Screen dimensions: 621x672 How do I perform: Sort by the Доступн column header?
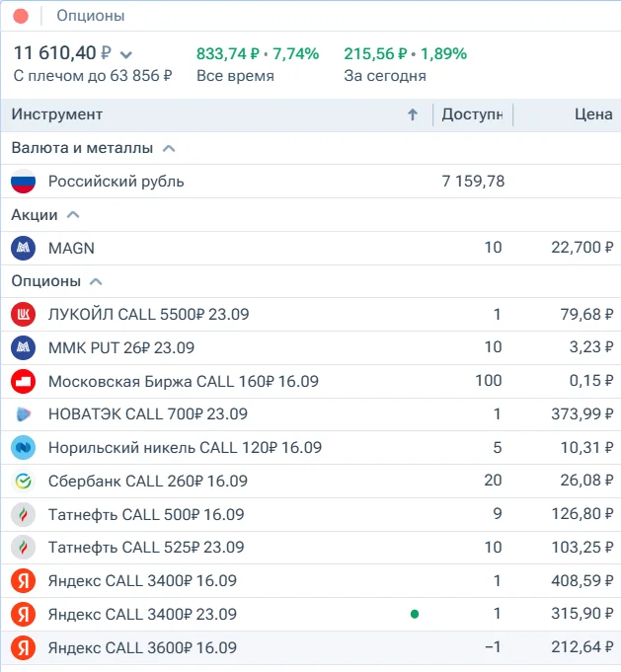tap(472, 114)
